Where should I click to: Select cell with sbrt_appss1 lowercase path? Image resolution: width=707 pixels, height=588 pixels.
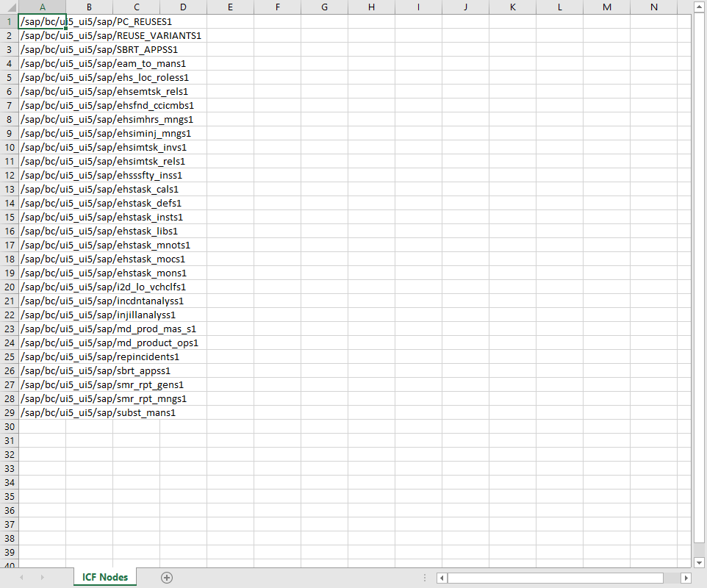(43, 371)
